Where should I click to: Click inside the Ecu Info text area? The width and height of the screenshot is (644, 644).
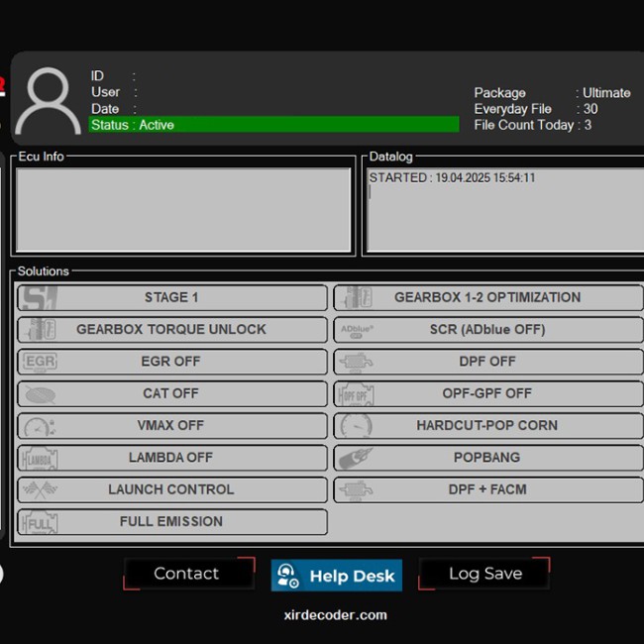(183, 209)
